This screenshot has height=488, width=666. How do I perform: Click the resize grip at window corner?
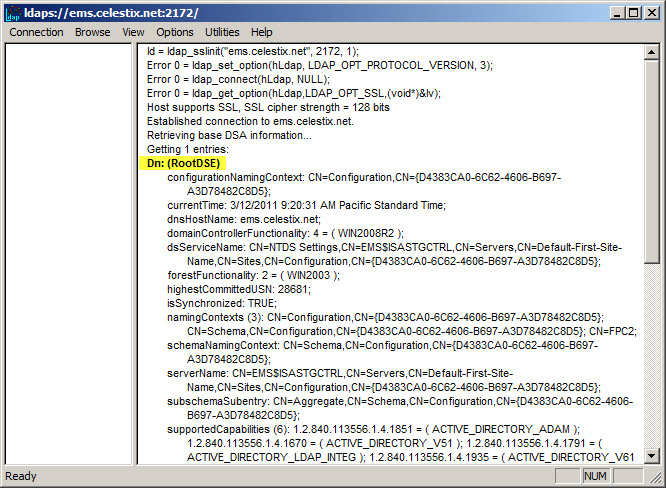coord(657,479)
